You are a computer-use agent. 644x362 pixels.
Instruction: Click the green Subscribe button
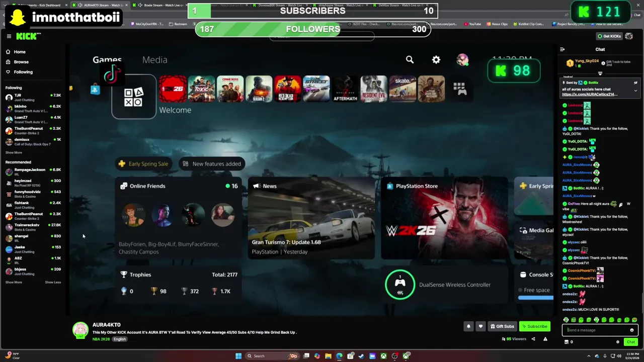pyautogui.click(x=535, y=326)
